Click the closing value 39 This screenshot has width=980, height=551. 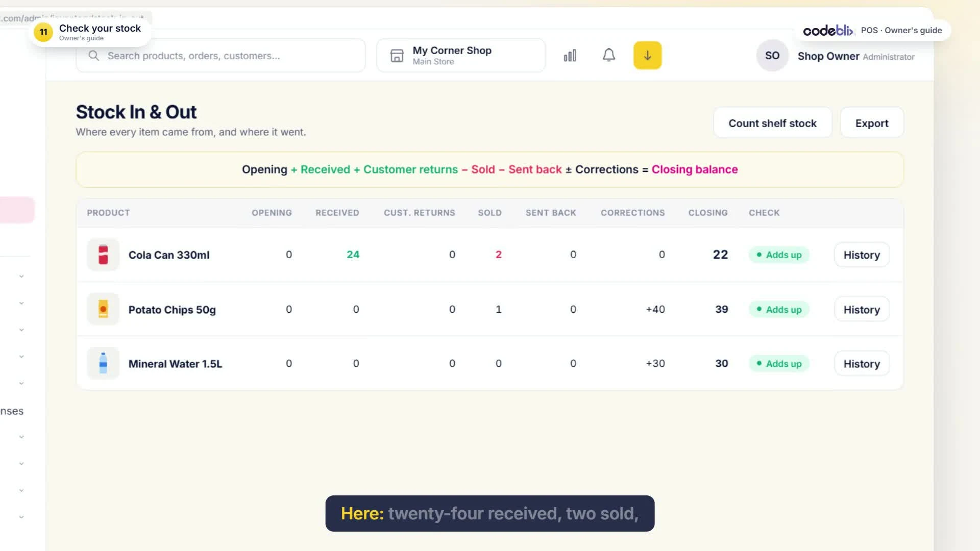722,309
